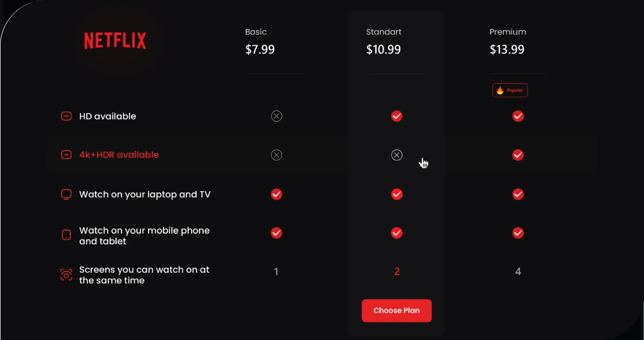Select the HD badge icon
The image size is (644, 340).
[66, 116]
